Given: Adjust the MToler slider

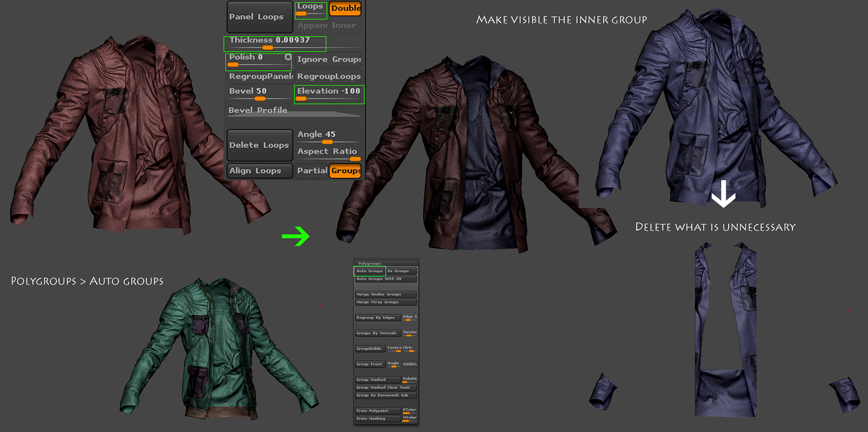Looking at the screenshot, I should tap(409, 419).
